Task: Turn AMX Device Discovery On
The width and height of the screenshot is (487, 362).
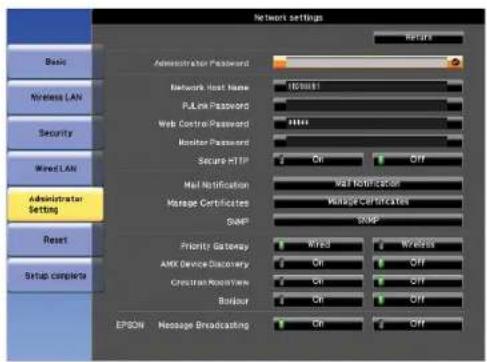Action: point(318,263)
